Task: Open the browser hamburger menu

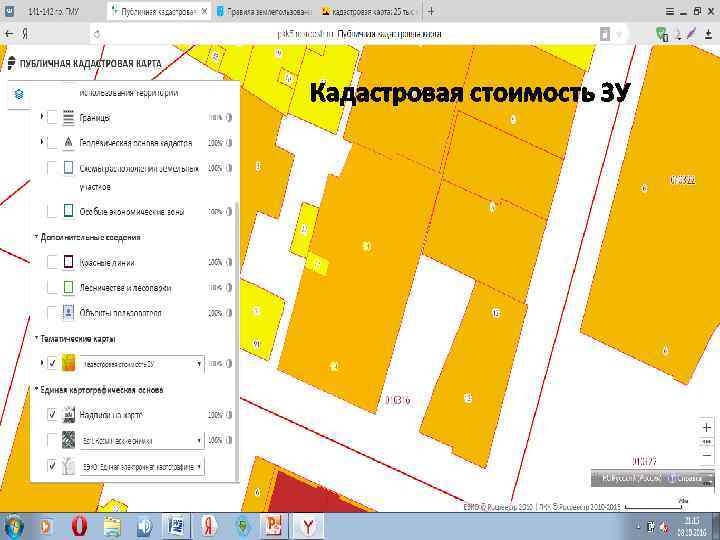Action: pos(670,12)
